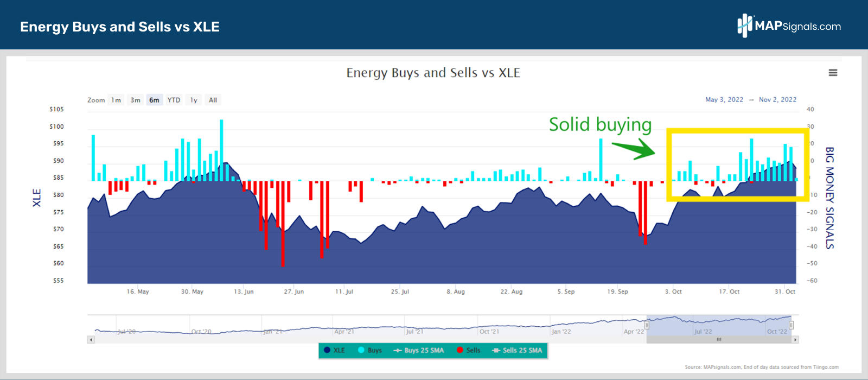
Task: Toggle Buys series in legend
Action: pos(370,350)
